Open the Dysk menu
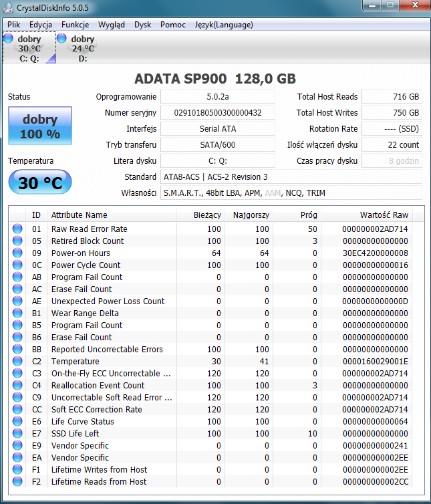This screenshot has width=431, height=504. coord(142,25)
